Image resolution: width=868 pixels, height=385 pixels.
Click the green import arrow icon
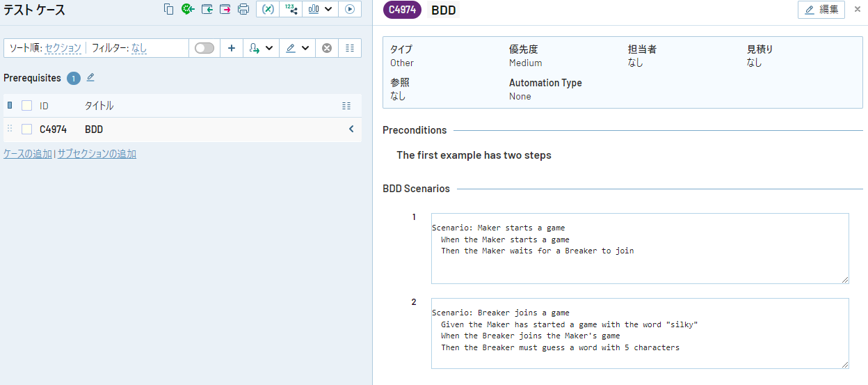coord(207,9)
